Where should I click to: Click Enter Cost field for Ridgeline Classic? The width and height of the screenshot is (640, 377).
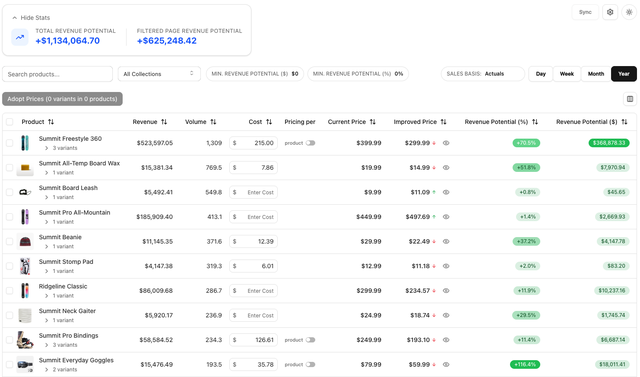pos(253,291)
